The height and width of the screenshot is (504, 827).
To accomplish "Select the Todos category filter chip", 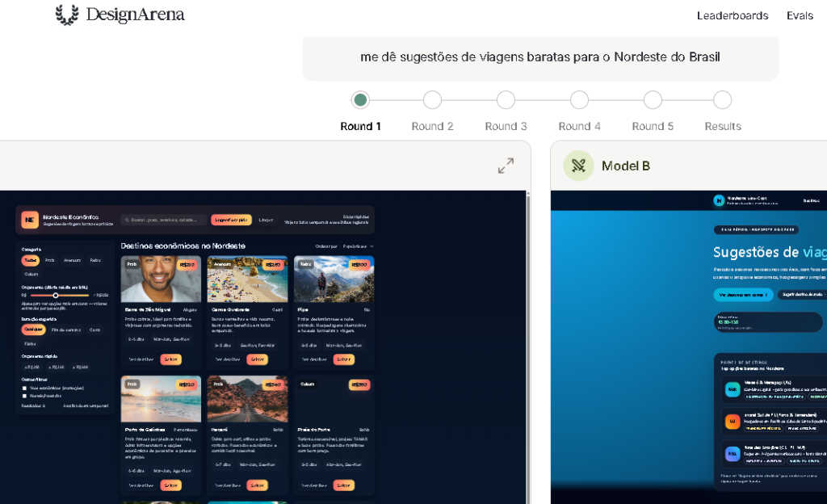I will pyautogui.click(x=29, y=260).
